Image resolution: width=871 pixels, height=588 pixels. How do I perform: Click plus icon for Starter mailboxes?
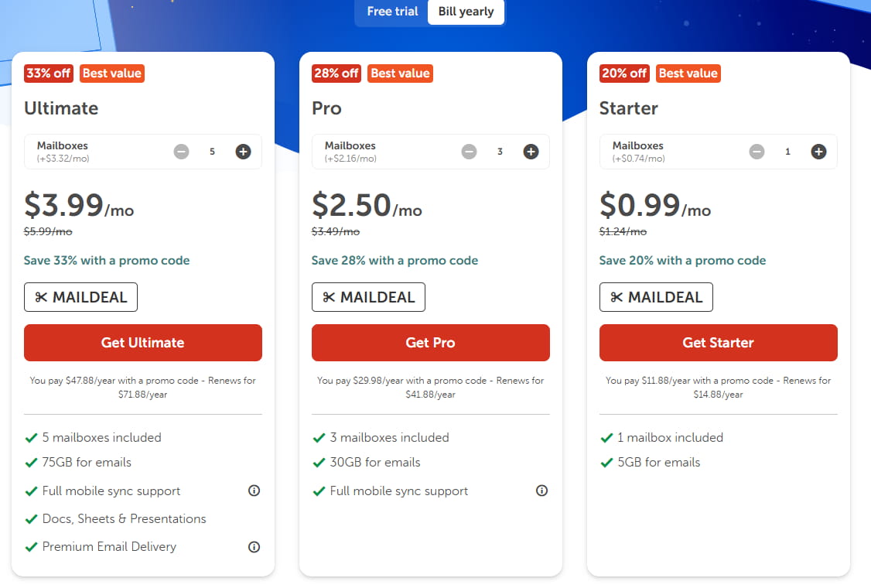pyautogui.click(x=818, y=152)
